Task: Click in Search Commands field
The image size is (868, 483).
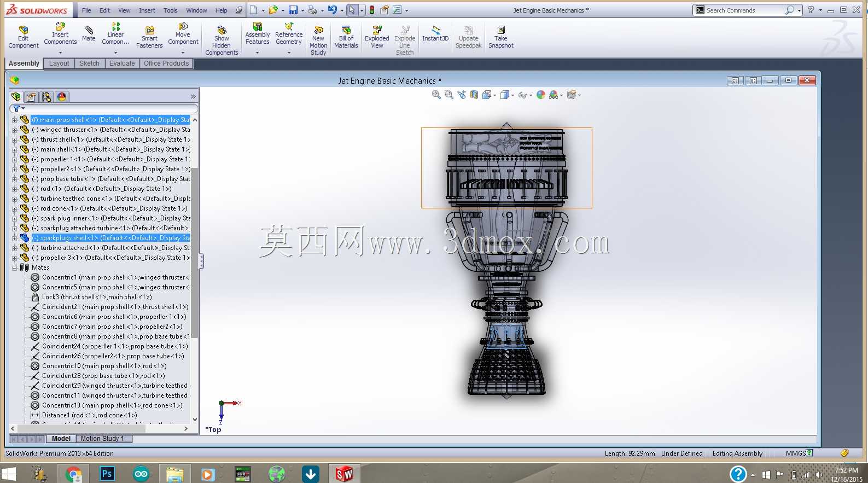Action: tap(744, 10)
